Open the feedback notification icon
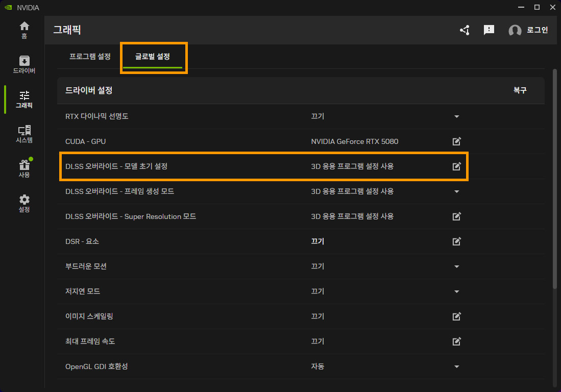The image size is (561, 392). pos(489,30)
